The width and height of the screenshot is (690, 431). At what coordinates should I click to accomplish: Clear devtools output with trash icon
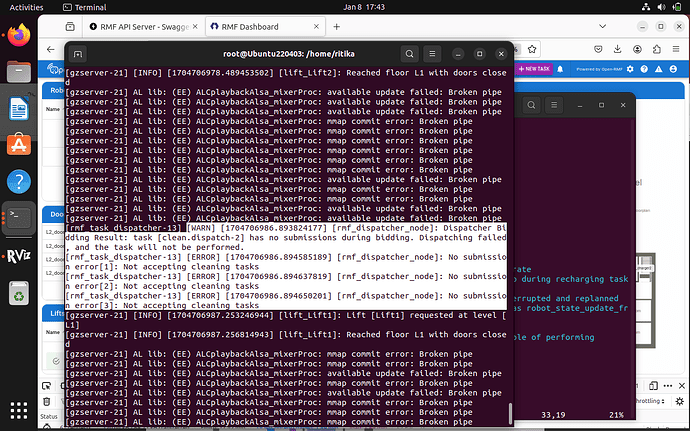pyautogui.click(x=47, y=401)
